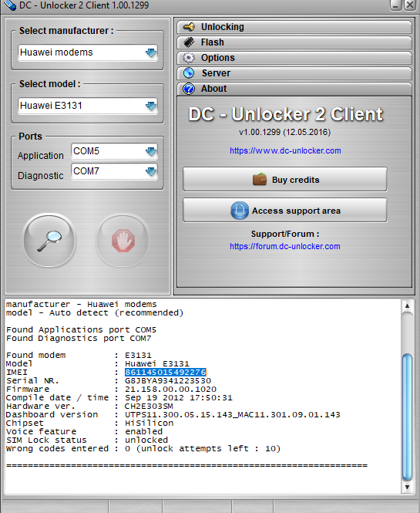Expand the Server section
Image resolution: width=420 pixels, height=513 pixels.
294,73
